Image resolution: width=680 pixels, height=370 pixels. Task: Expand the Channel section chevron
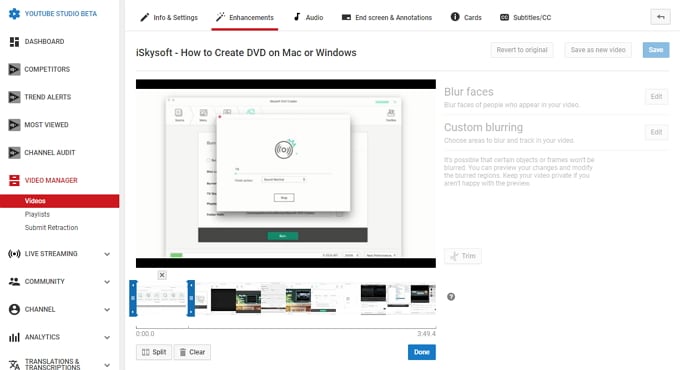click(107, 310)
